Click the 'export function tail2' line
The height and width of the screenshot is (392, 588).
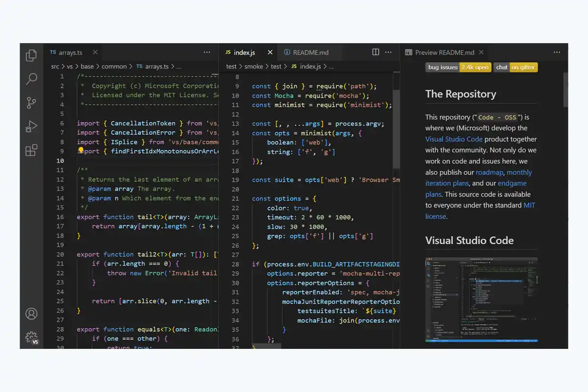pos(147,254)
